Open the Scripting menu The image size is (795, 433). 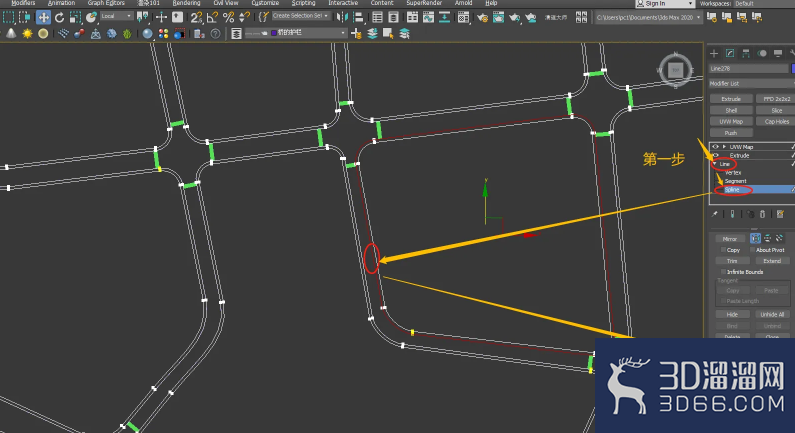point(303,3)
